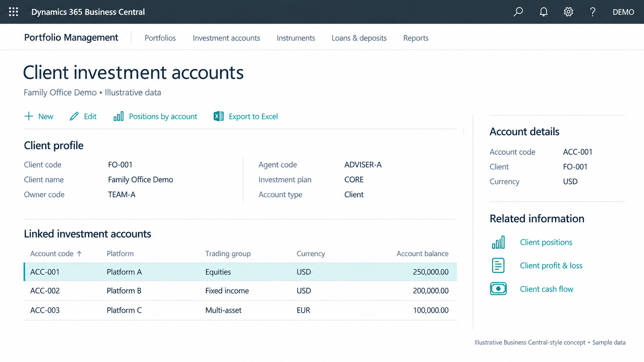Click the CORE investment plan value
Screen dimensions: 644x362
pos(354,180)
